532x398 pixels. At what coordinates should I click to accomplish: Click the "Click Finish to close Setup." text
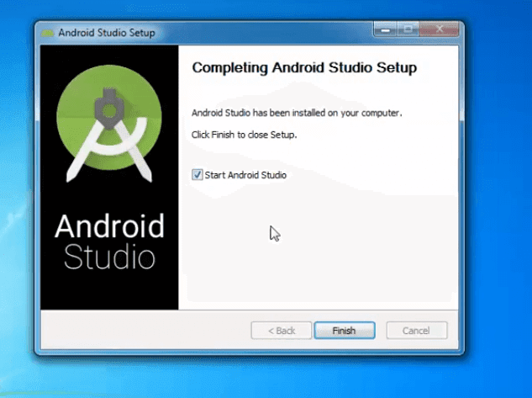244,135
